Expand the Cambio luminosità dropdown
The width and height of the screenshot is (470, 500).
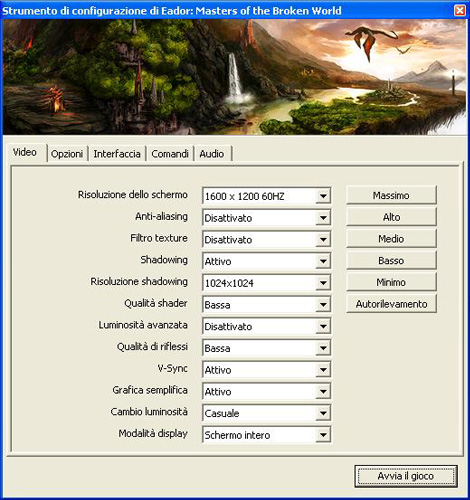(x=267, y=413)
